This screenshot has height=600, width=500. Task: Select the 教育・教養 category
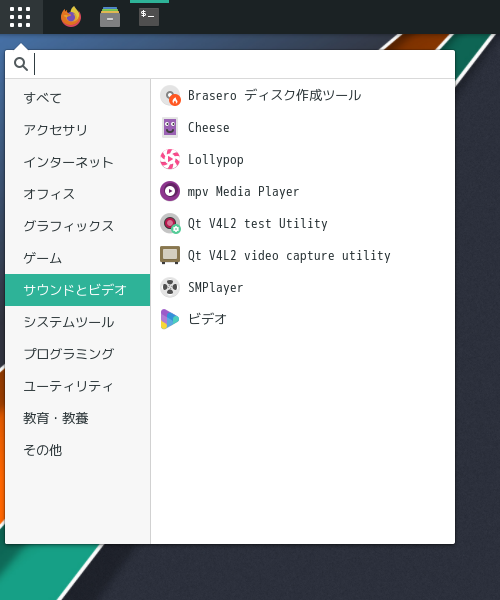78,418
